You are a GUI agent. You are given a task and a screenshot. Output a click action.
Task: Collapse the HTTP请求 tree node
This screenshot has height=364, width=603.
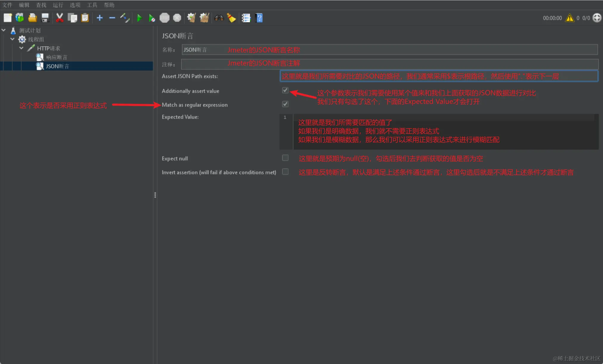click(x=21, y=48)
